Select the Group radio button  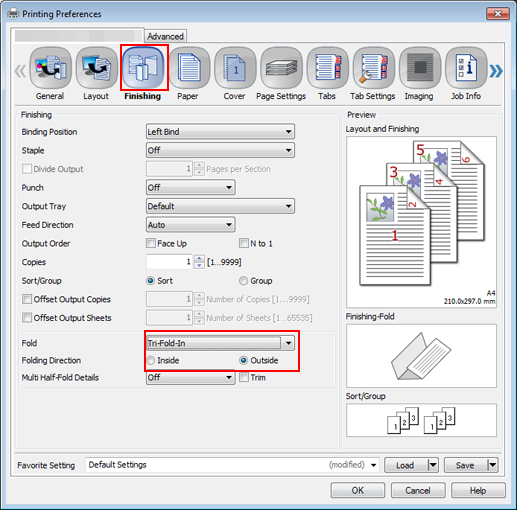click(244, 281)
